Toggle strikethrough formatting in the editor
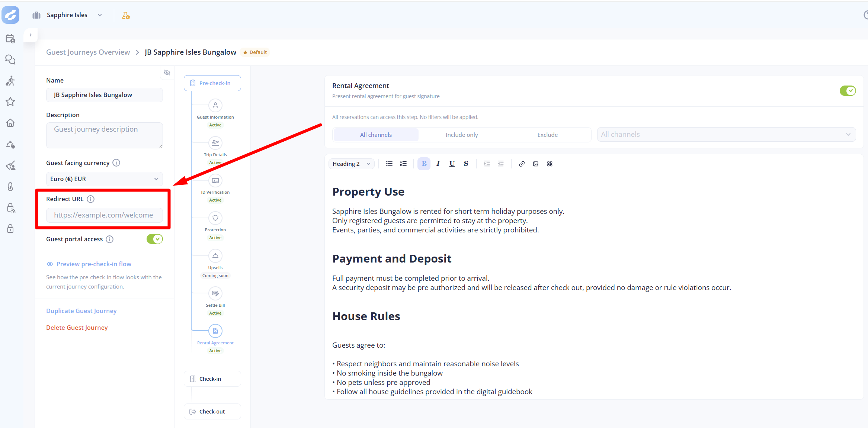 (x=466, y=164)
